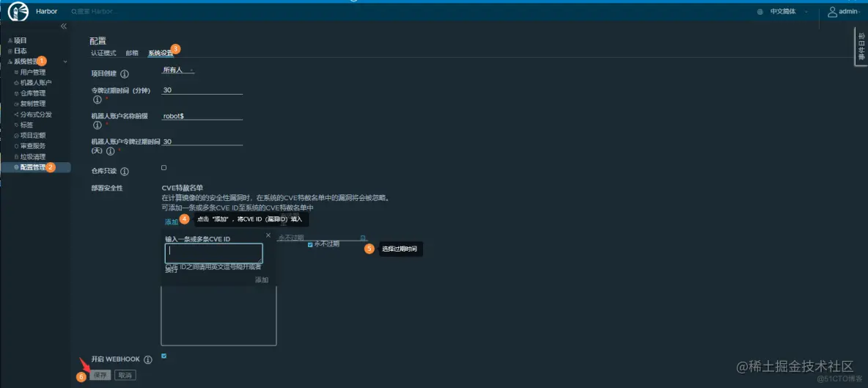868x388 pixels.
Task: Click the 添加 button inside the CVE ID popup
Action: click(262, 280)
